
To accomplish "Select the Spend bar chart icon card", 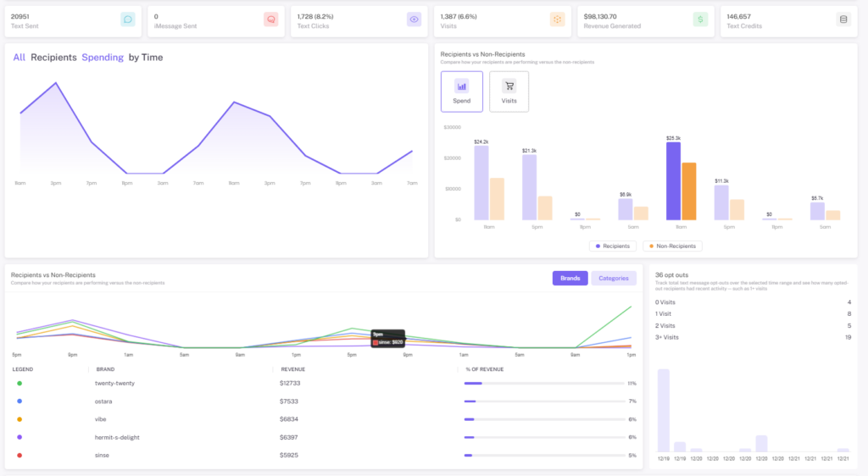I will coord(462,91).
